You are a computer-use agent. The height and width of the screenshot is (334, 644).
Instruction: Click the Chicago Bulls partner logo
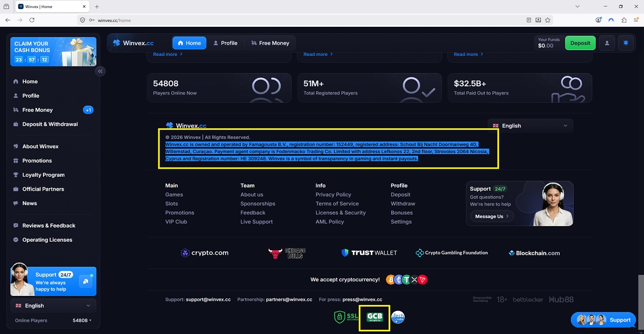coord(287,253)
